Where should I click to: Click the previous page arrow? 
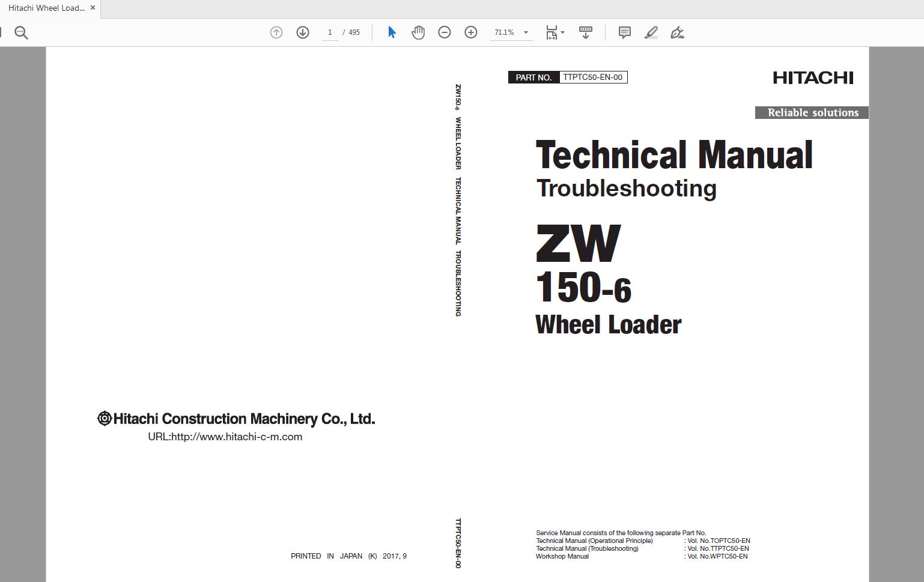click(x=276, y=32)
